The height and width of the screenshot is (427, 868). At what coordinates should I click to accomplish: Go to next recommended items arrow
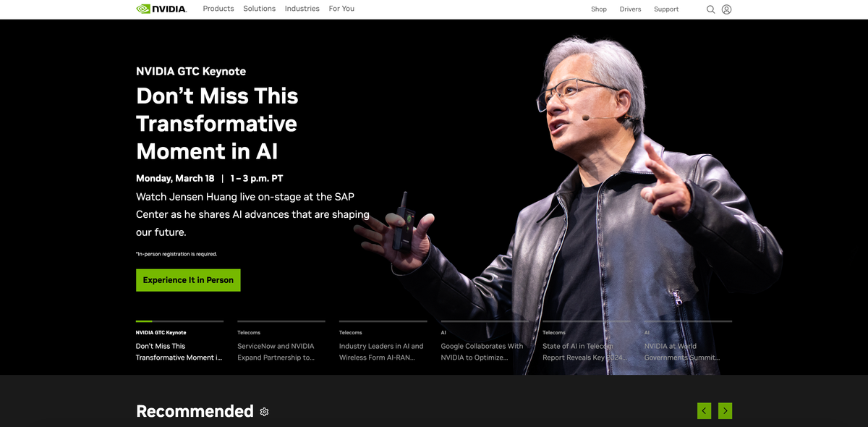click(x=726, y=411)
